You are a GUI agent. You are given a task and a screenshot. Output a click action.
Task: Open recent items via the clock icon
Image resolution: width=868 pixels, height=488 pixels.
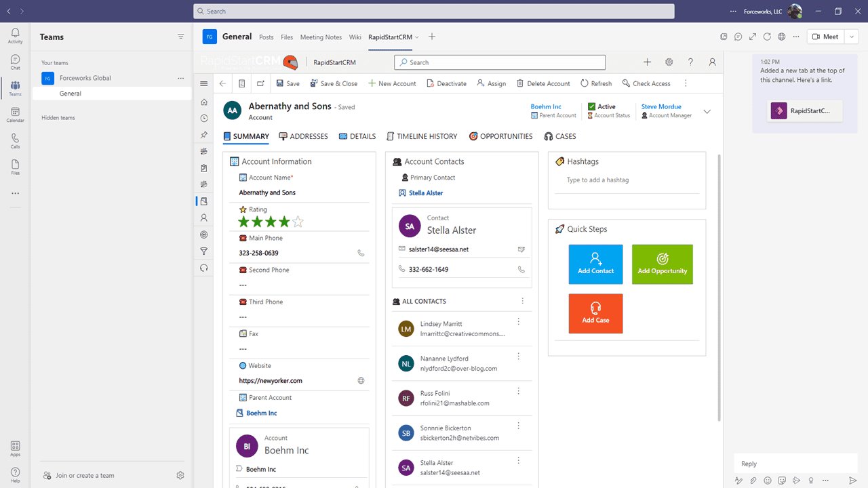pos(203,118)
